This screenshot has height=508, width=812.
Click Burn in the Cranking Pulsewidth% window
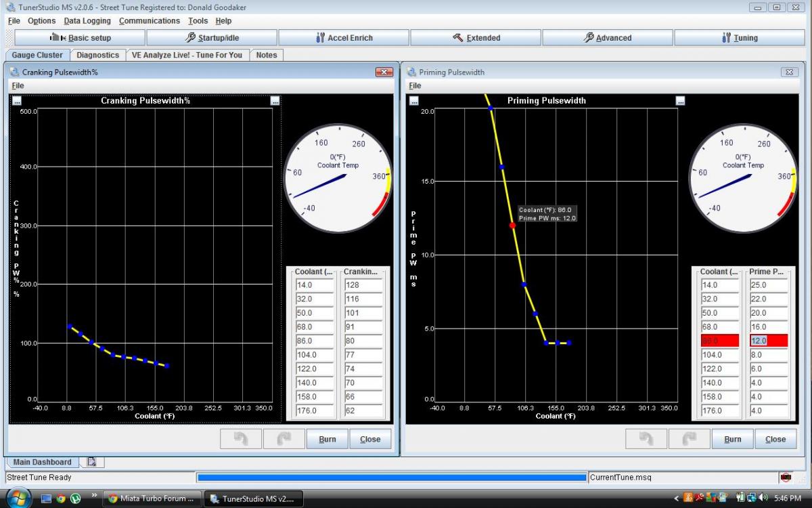coord(328,439)
